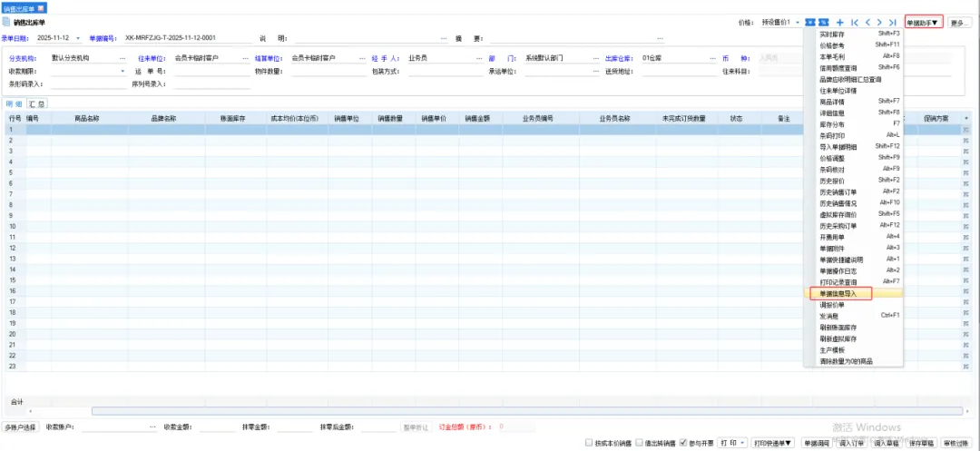Close the 销售出库单 tab with its X icon
The width and height of the screenshot is (980, 451).
coord(40,7)
